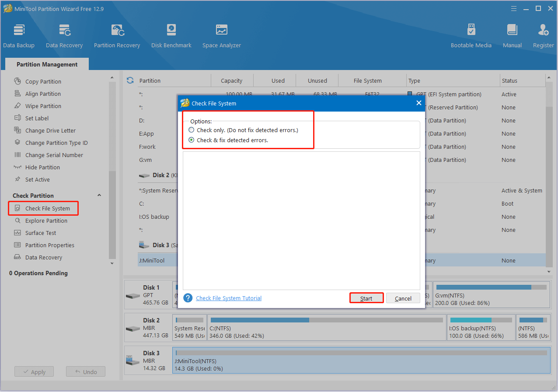Select the Disk 2 MBR entry
The width and height of the screenshot is (558, 392).
148,327
